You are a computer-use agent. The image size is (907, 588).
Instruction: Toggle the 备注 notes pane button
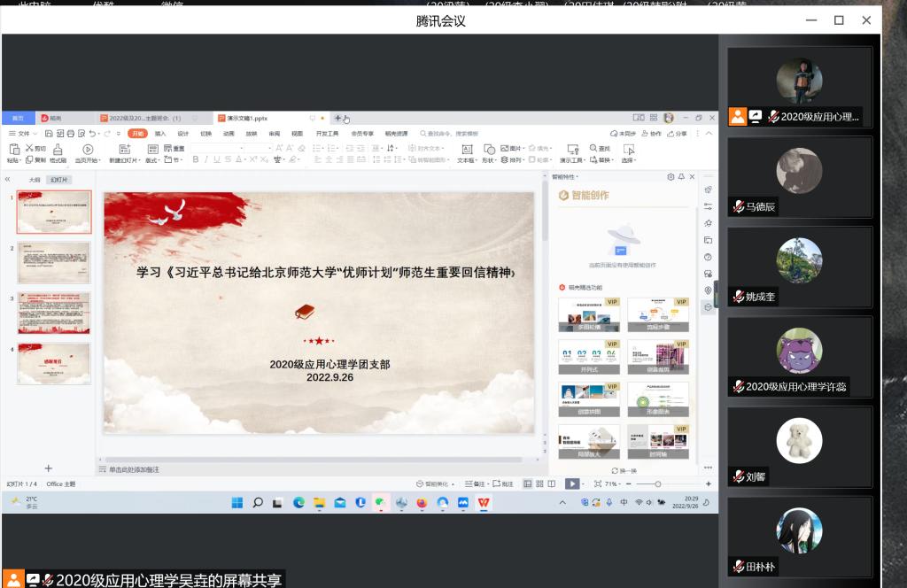(476, 484)
